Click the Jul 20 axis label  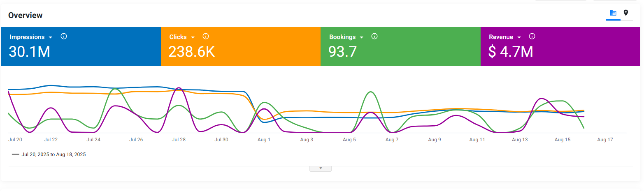15,140
